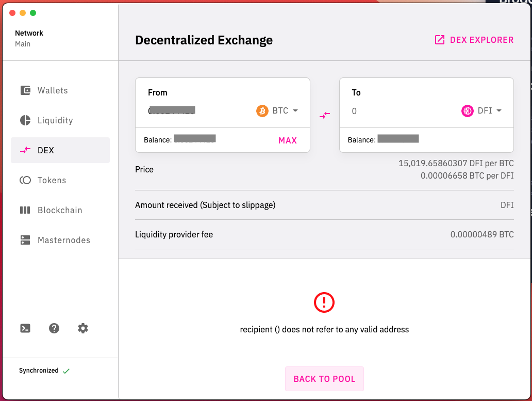Navigate to the Blockchain section
532x401 pixels.
point(60,210)
